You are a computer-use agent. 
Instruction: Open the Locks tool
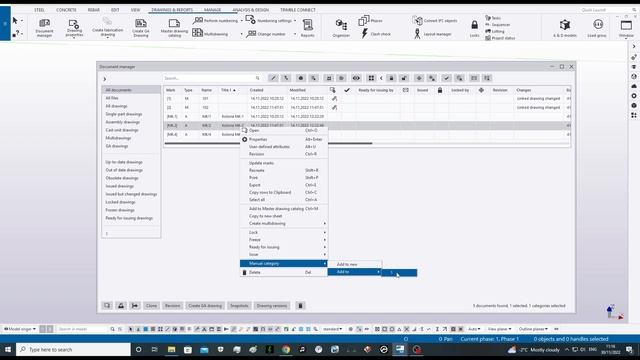click(474, 29)
